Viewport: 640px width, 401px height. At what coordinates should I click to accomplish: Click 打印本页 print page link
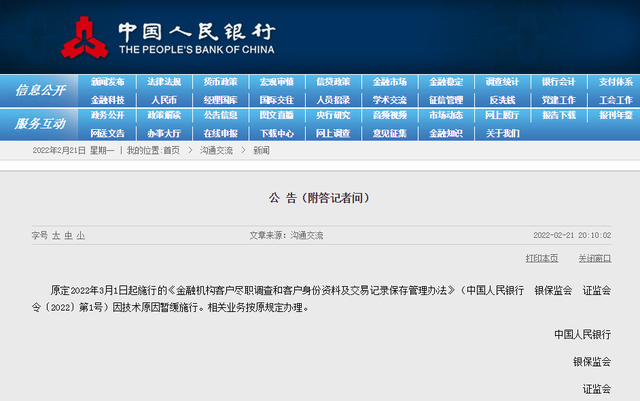(x=543, y=258)
